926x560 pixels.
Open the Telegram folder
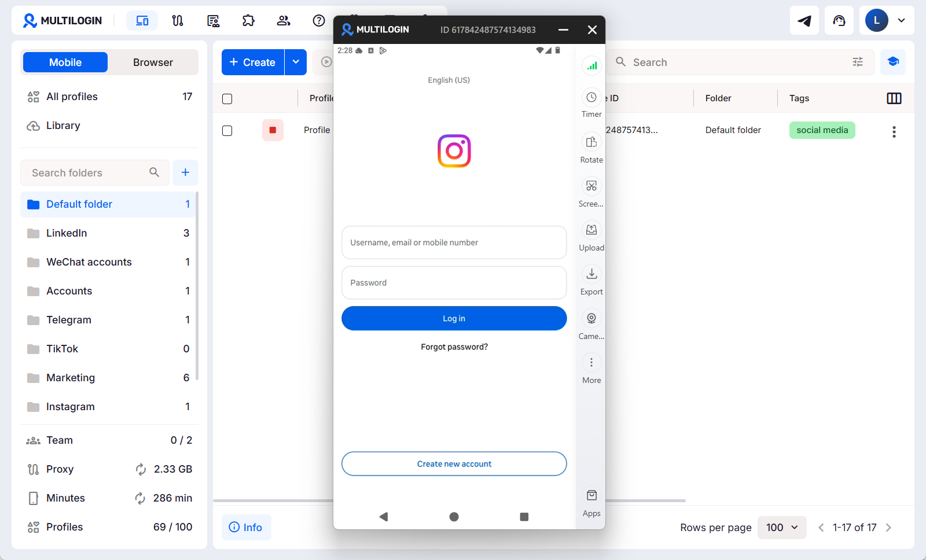coord(108,320)
